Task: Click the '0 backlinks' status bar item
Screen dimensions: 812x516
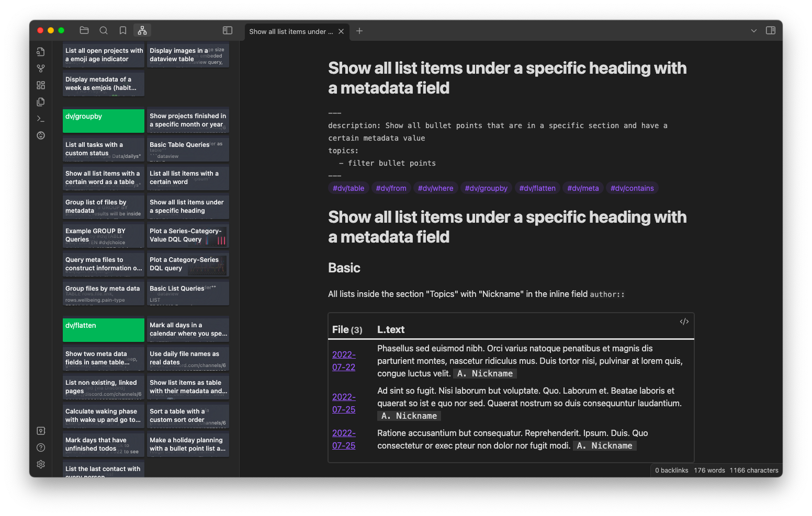Action: (x=672, y=471)
